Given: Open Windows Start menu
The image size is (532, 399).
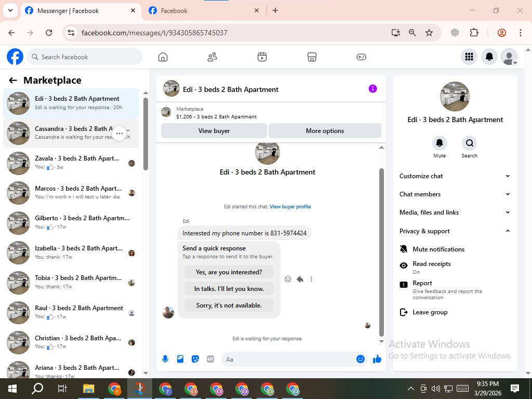Looking at the screenshot, I should [12, 389].
